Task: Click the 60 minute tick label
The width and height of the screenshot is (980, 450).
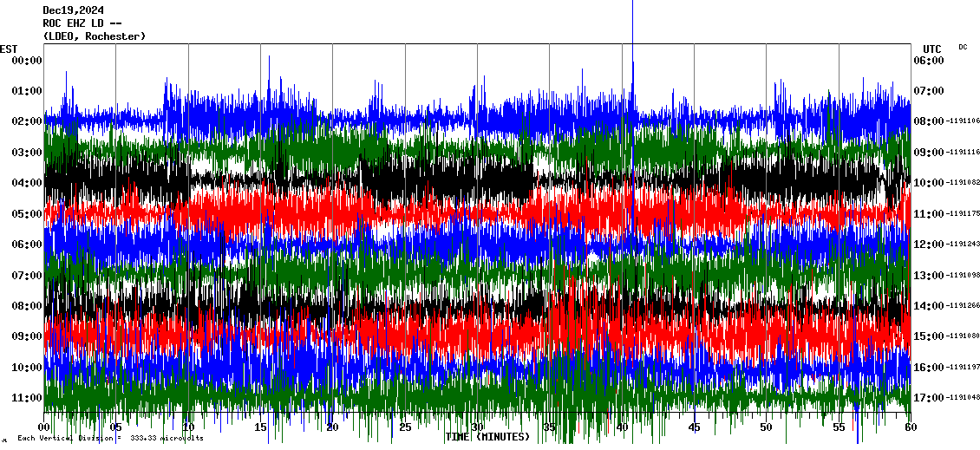Action: coord(910,427)
